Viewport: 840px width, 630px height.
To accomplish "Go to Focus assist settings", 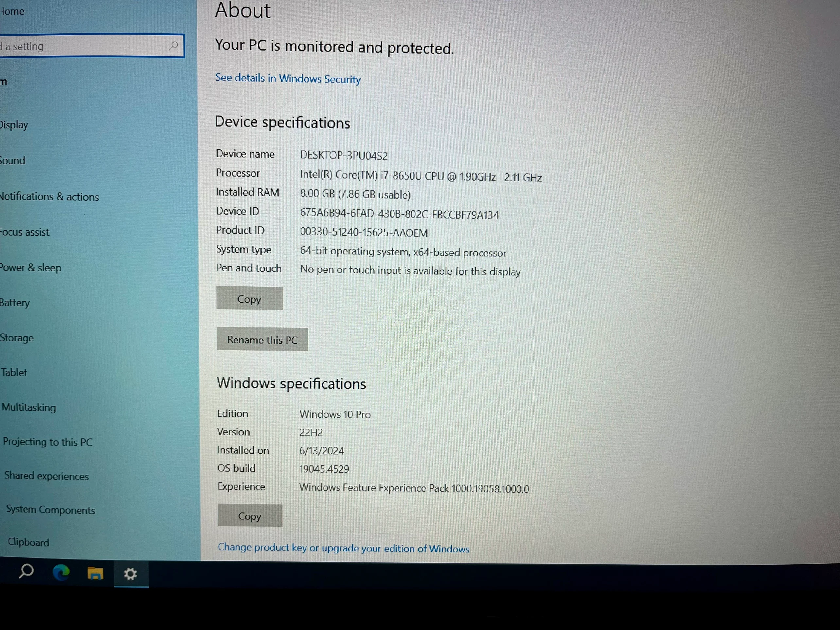I will [x=25, y=232].
